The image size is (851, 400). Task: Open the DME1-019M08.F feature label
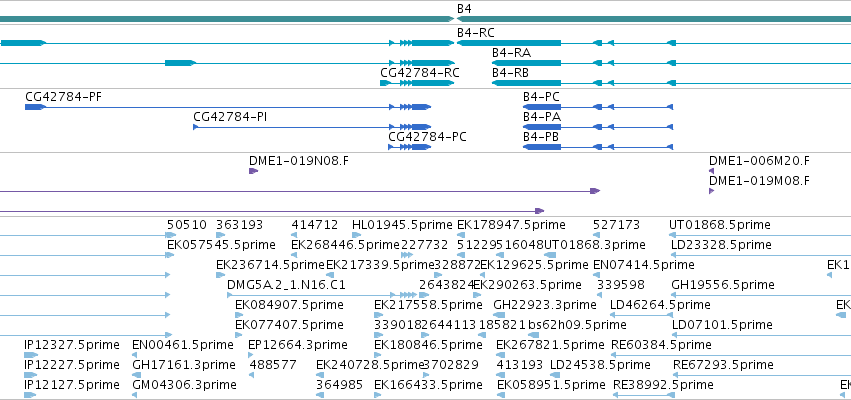tap(759, 181)
